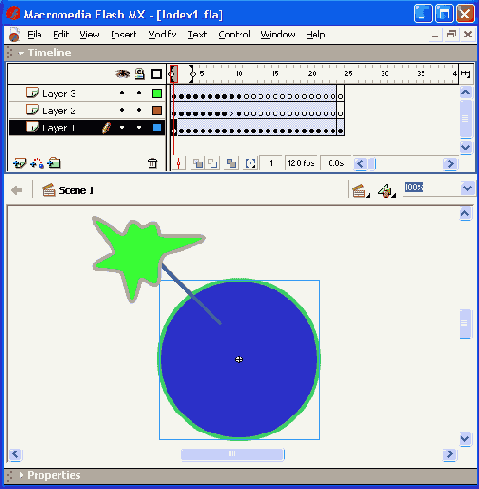Expand the Properties panel

22,475
